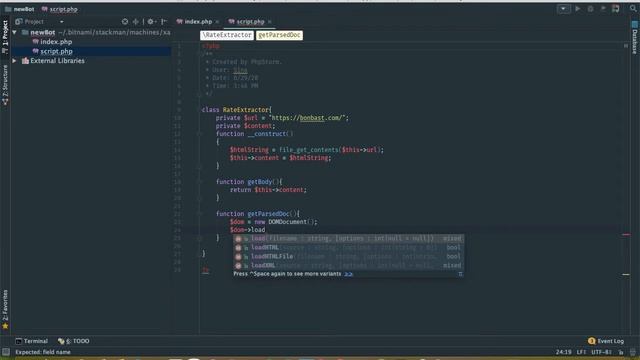640x360 pixels.
Task: Click the Hector inspection icon
Action: click(x=633, y=352)
